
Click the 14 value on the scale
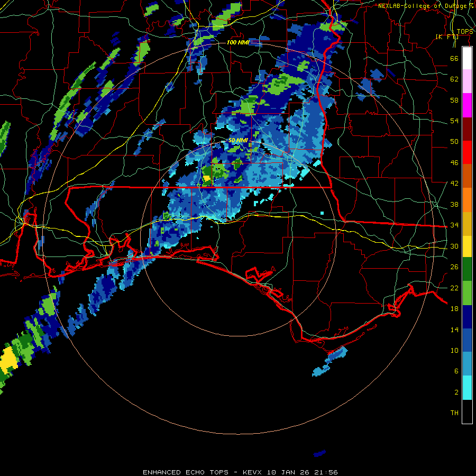(x=454, y=329)
